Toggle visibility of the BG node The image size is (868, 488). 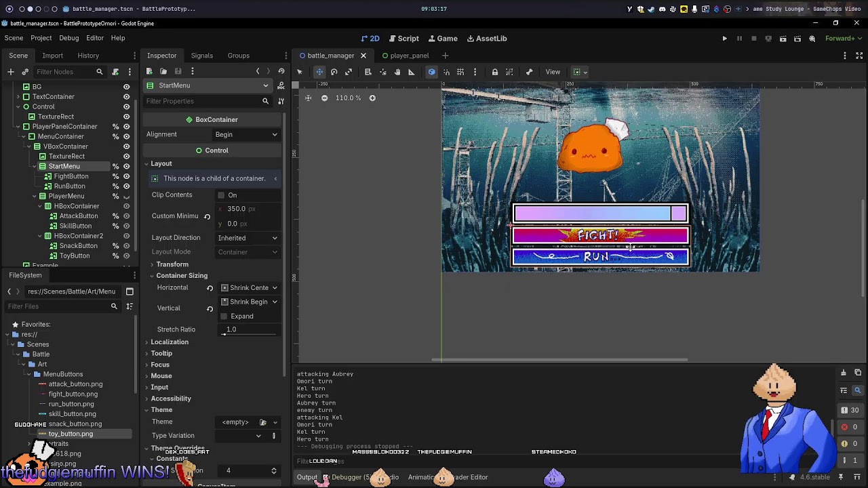[126, 87]
